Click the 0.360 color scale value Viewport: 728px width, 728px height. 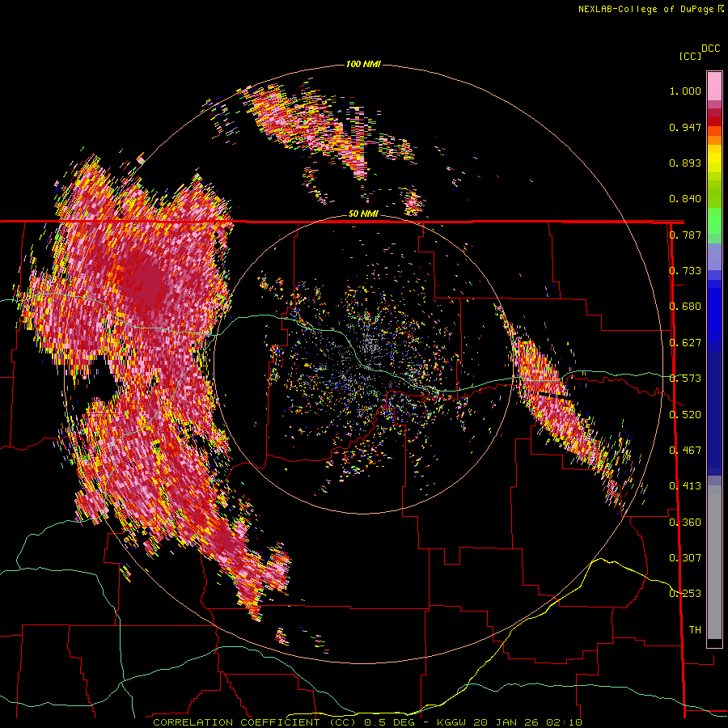point(685,523)
